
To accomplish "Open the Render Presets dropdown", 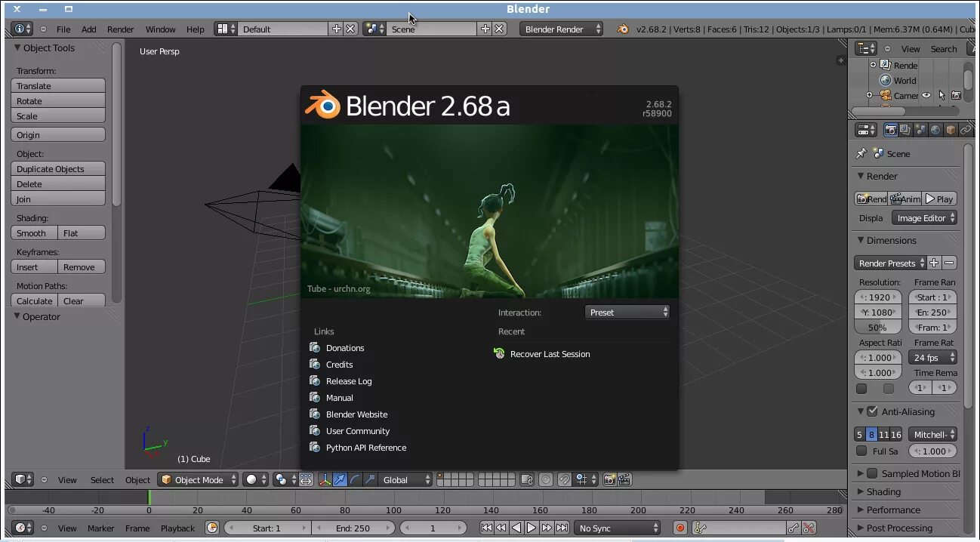I will (x=891, y=263).
